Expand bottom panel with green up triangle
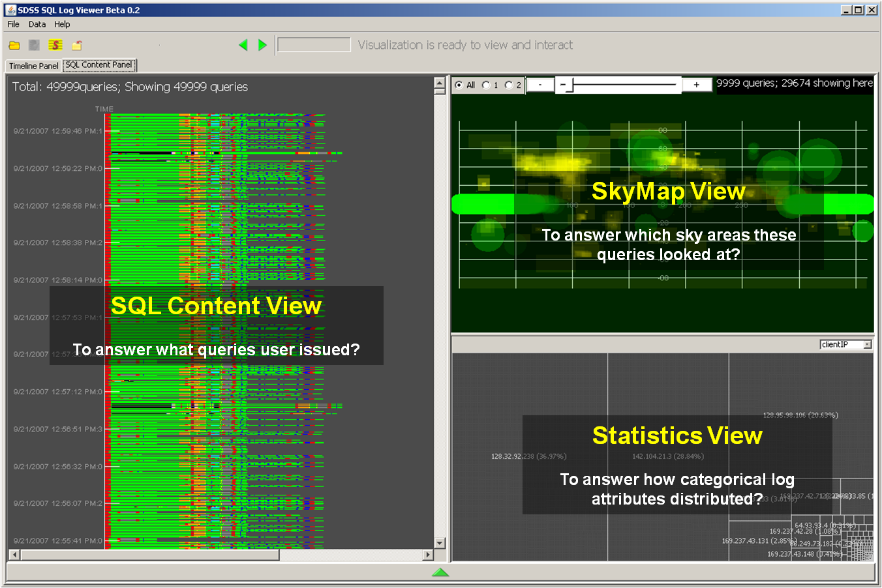The height and width of the screenshot is (588, 882). pyautogui.click(x=441, y=572)
